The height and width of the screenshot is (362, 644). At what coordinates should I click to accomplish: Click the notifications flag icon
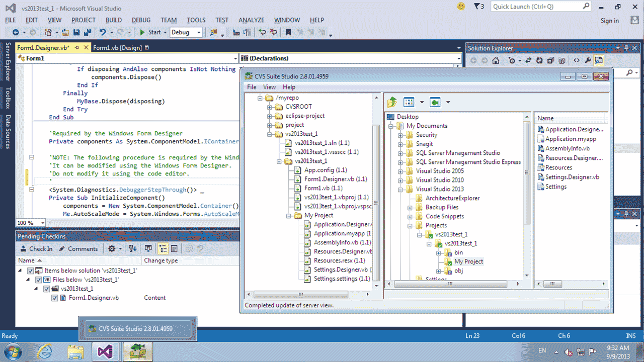pos(478,7)
